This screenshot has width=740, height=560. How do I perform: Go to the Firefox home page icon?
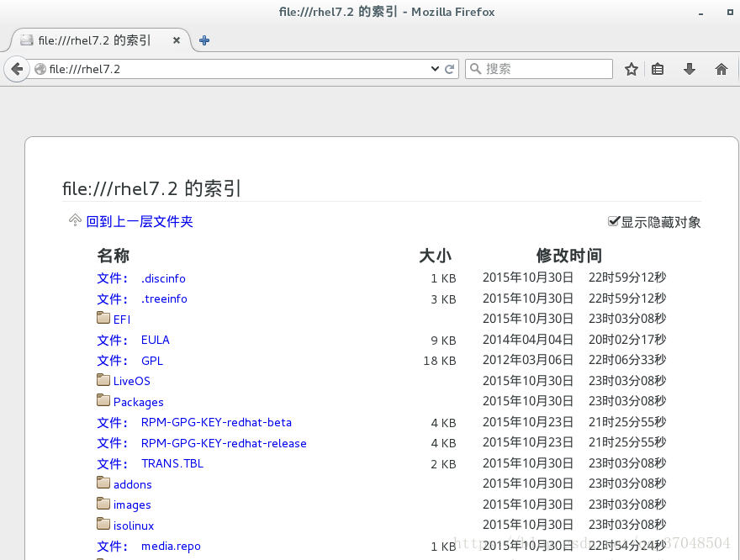[721, 69]
